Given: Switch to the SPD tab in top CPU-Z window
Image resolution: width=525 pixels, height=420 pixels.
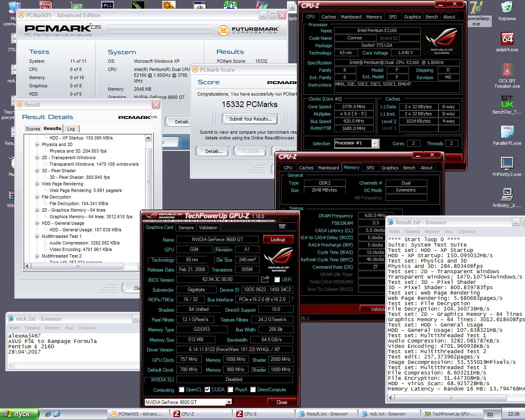Looking at the screenshot, I should click(x=393, y=17).
